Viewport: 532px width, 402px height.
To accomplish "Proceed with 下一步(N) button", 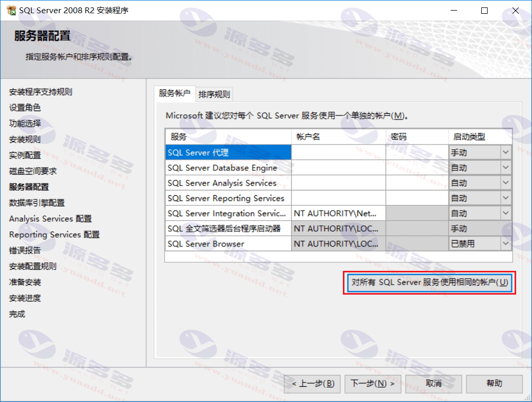I will click(372, 383).
